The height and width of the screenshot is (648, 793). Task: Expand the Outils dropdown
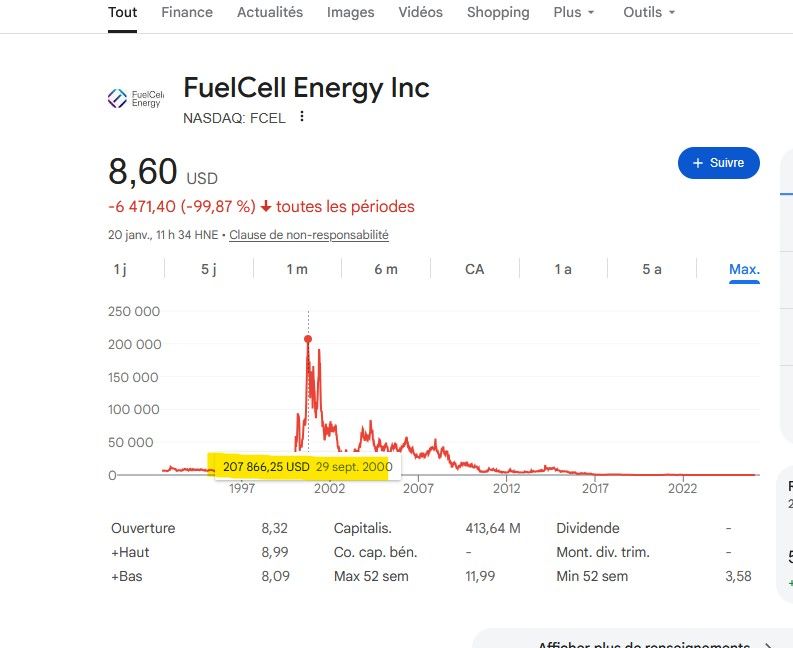(x=649, y=12)
